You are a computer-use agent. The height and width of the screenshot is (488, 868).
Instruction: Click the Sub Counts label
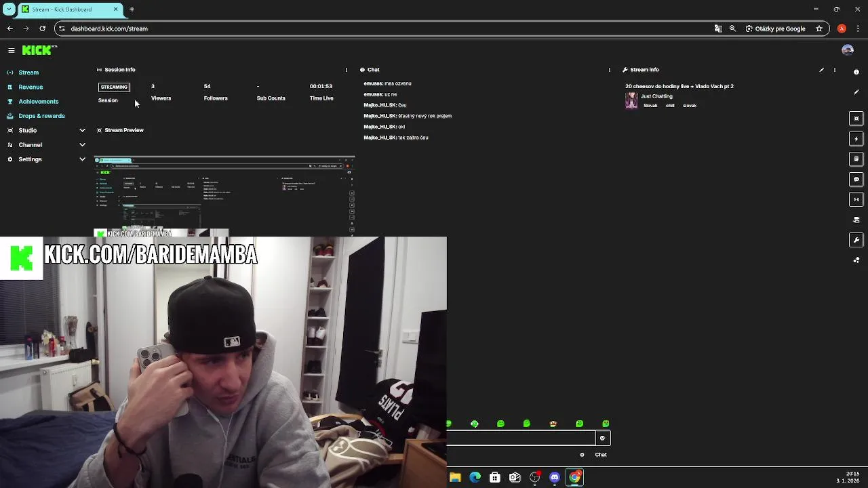click(x=271, y=98)
